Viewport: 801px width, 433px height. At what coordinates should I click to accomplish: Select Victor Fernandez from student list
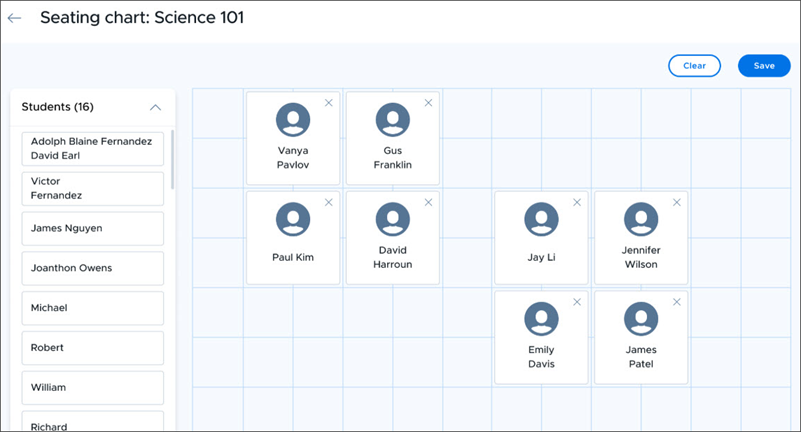(91, 189)
